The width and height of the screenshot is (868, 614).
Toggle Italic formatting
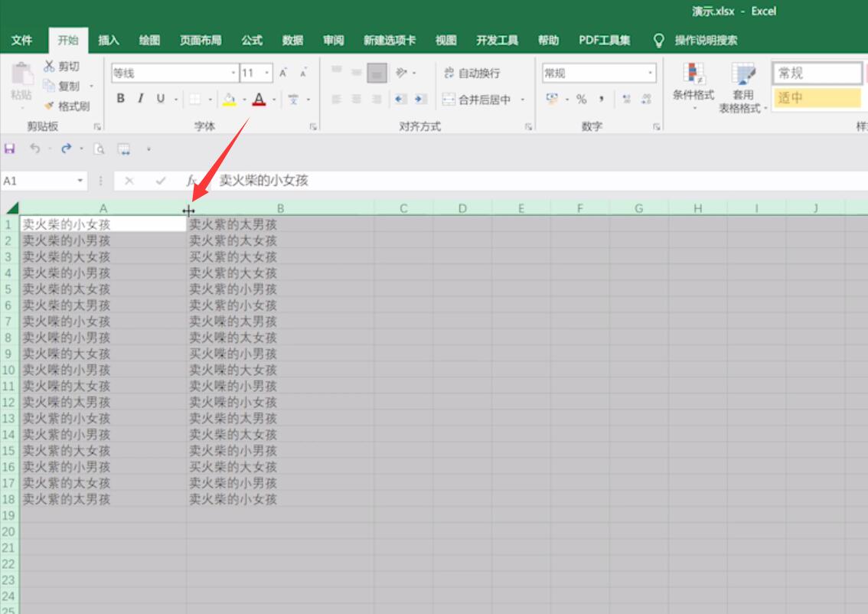click(141, 99)
